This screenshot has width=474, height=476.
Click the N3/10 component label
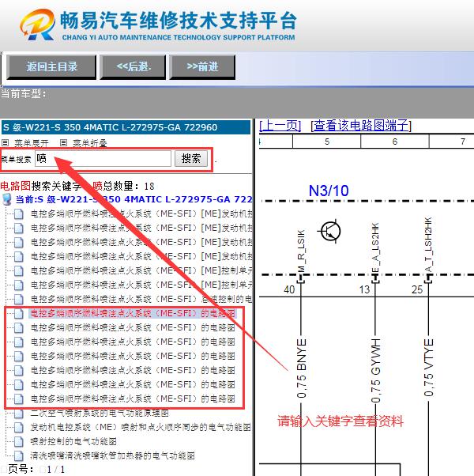pos(329,191)
